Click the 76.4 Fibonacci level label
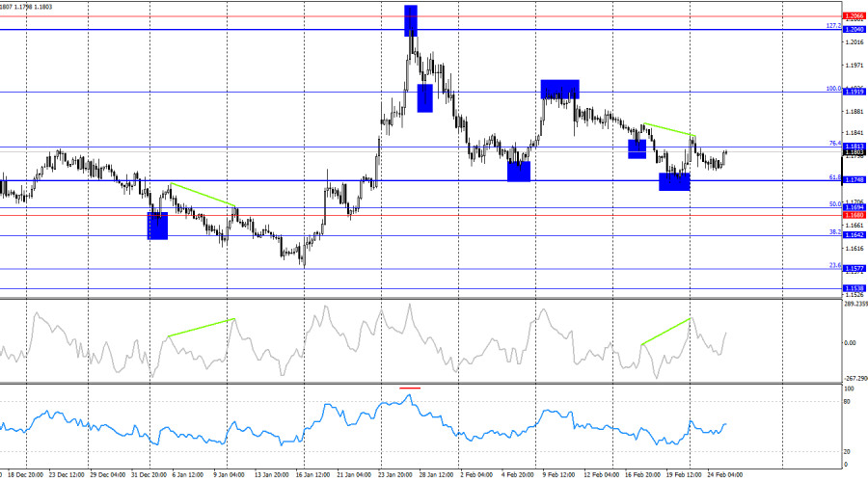This screenshot has height=482, width=868. pyautogui.click(x=835, y=144)
